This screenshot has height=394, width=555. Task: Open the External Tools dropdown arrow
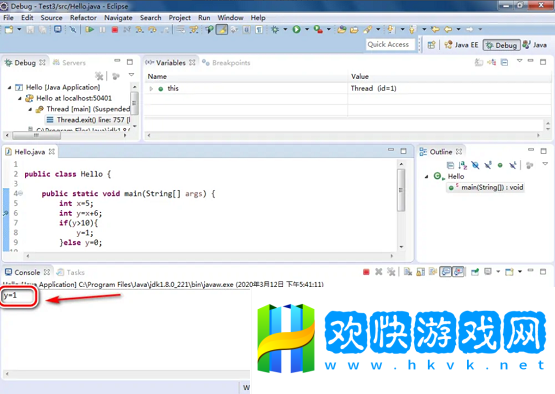329,29
